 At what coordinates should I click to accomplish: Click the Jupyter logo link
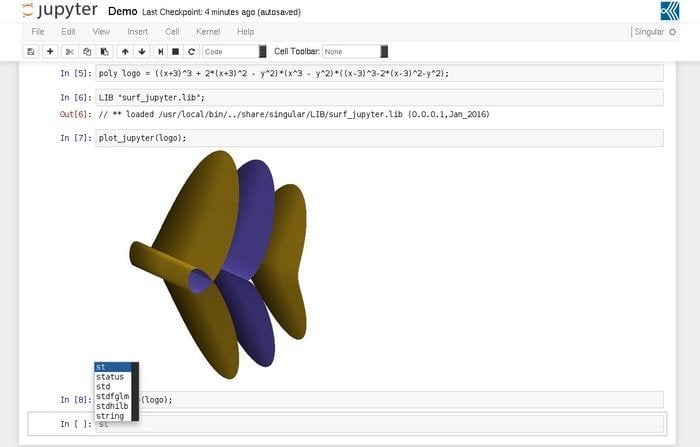(x=59, y=11)
